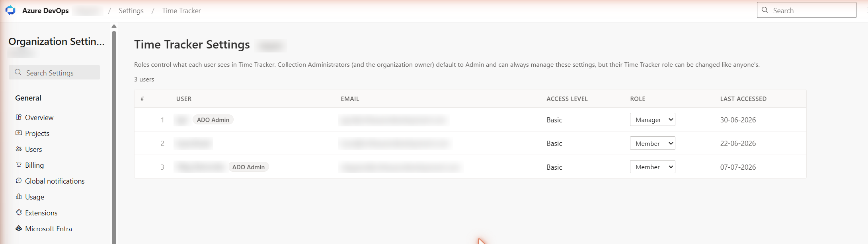Click Basic access level in row 2
The image size is (868, 244).
pos(554,143)
